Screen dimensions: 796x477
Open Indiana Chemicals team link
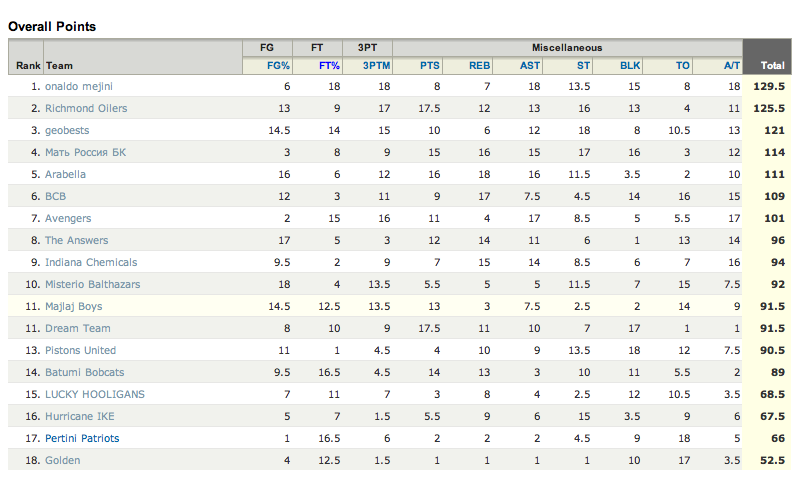click(x=91, y=262)
